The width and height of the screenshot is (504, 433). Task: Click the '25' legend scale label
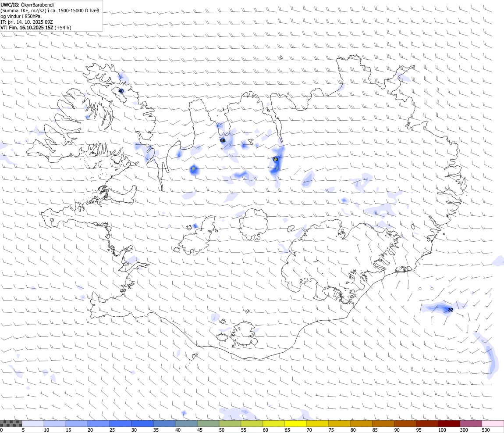pyautogui.click(x=112, y=430)
